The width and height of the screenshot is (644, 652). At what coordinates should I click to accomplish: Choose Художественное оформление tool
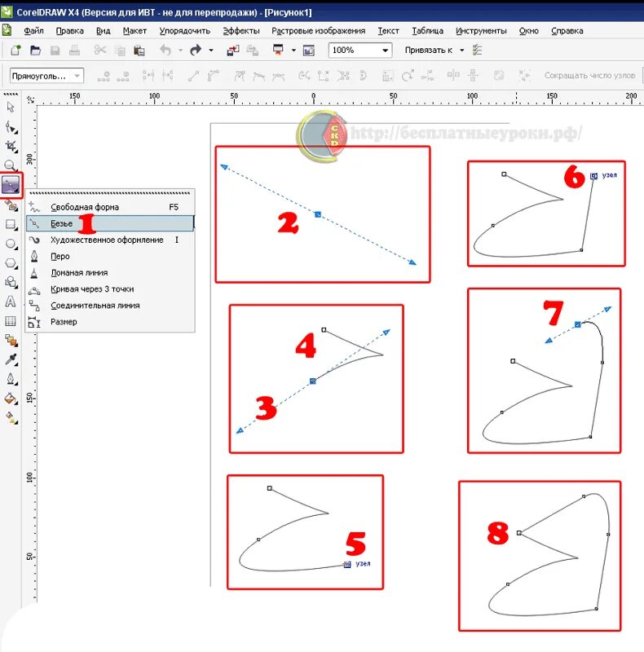(110, 240)
